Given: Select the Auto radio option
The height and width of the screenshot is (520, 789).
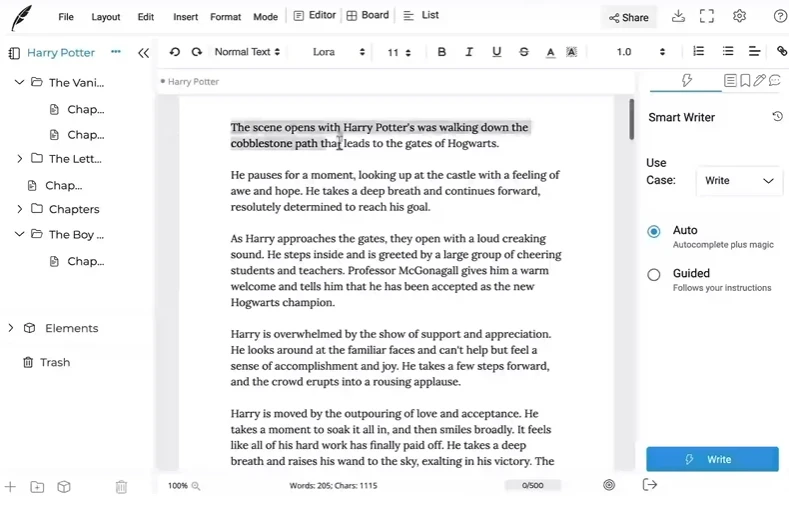Looking at the screenshot, I should 654,231.
